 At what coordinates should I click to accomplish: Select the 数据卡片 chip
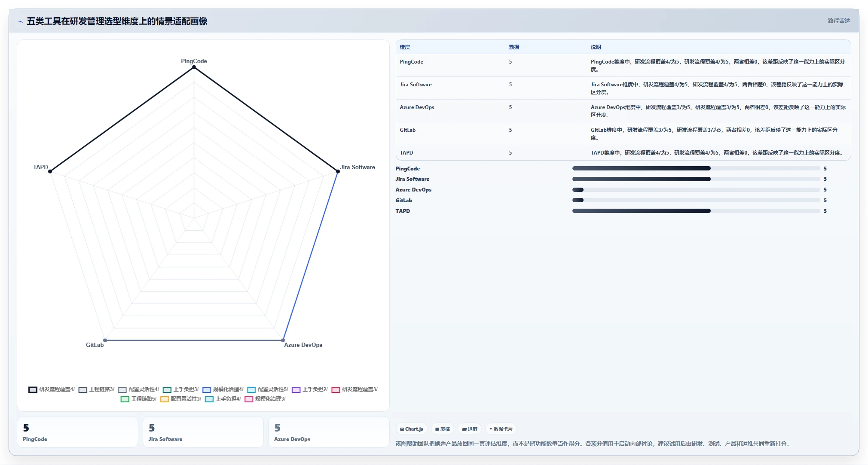click(501, 429)
